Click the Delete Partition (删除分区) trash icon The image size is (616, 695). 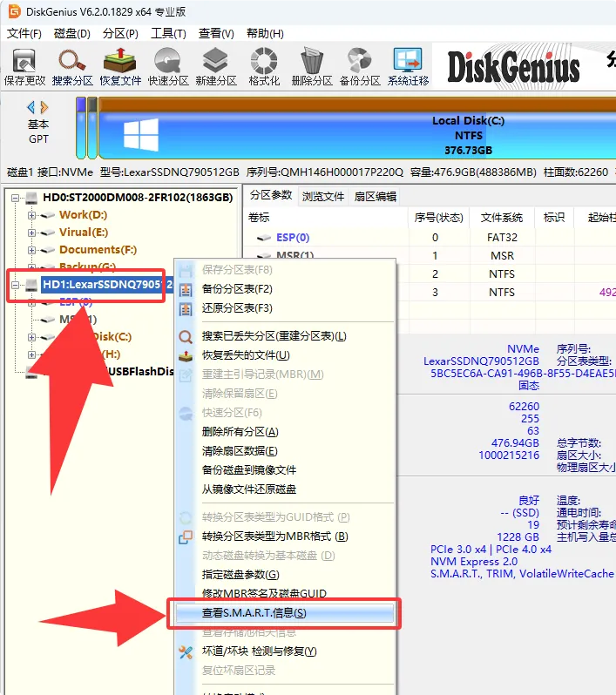[x=312, y=67]
